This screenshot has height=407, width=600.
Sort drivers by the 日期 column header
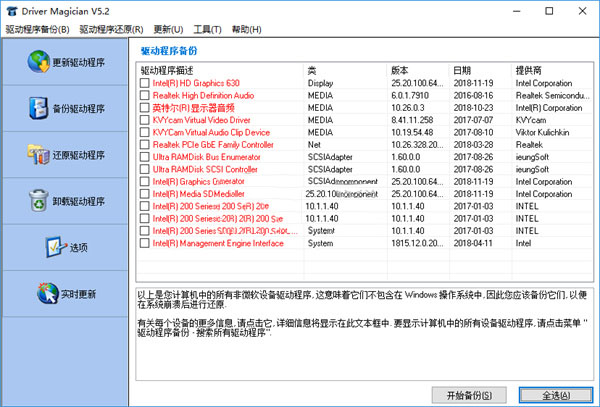(480, 70)
